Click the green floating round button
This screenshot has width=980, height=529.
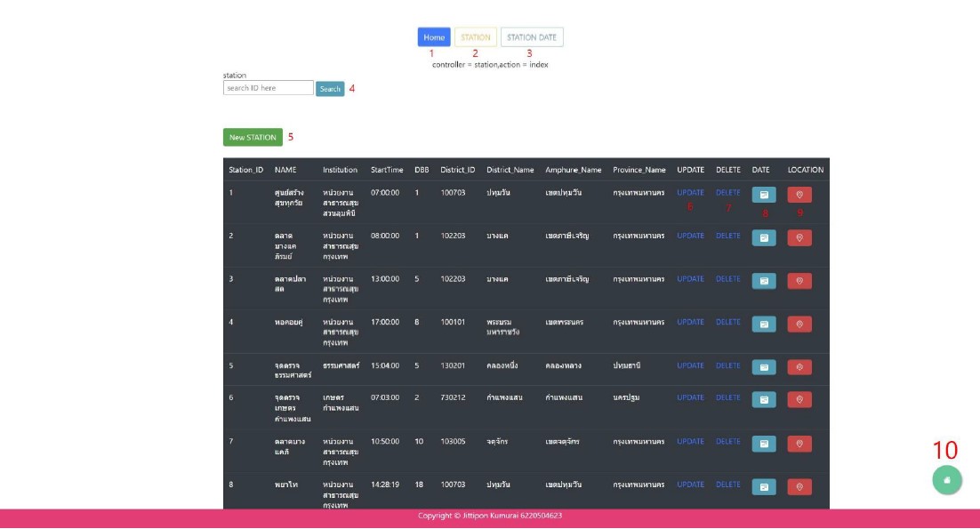[x=947, y=480]
